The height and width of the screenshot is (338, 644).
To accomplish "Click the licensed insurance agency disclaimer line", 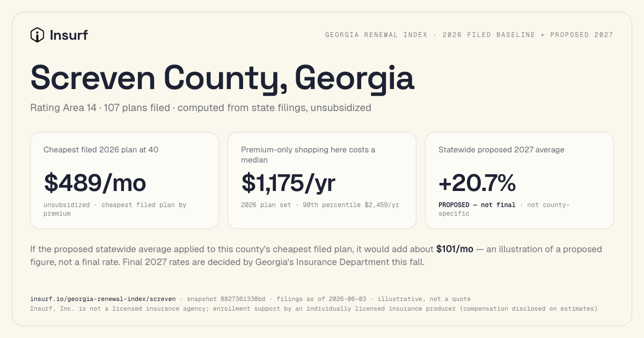I will tap(313, 308).
